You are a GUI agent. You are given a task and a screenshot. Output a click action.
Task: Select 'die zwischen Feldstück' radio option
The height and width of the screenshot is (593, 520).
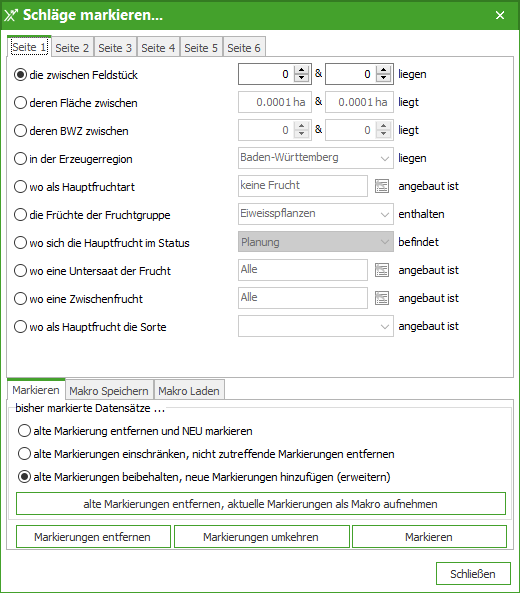[76, 75]
